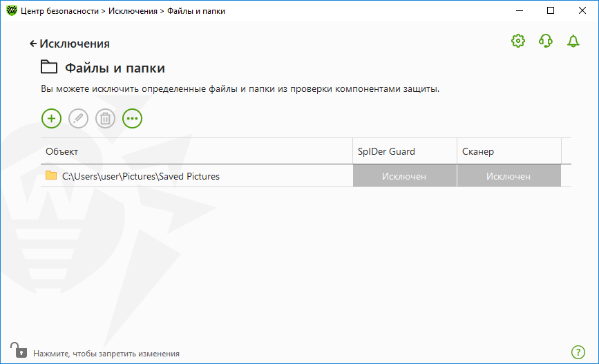Click the description text about excluding files

click(240, 89)
